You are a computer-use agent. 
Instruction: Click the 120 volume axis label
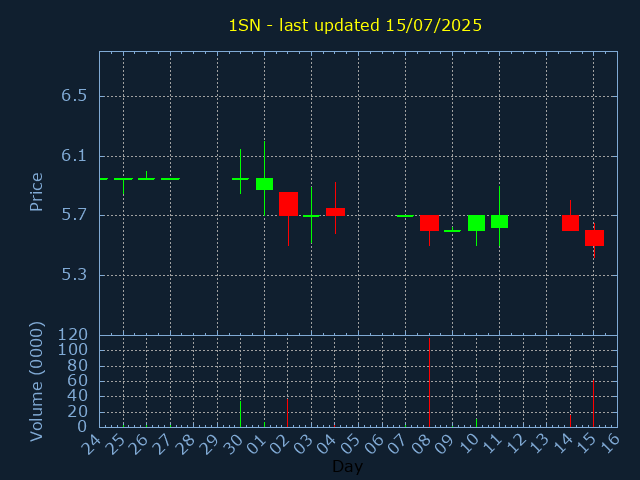pyautogui.click(x=73, y=335)
